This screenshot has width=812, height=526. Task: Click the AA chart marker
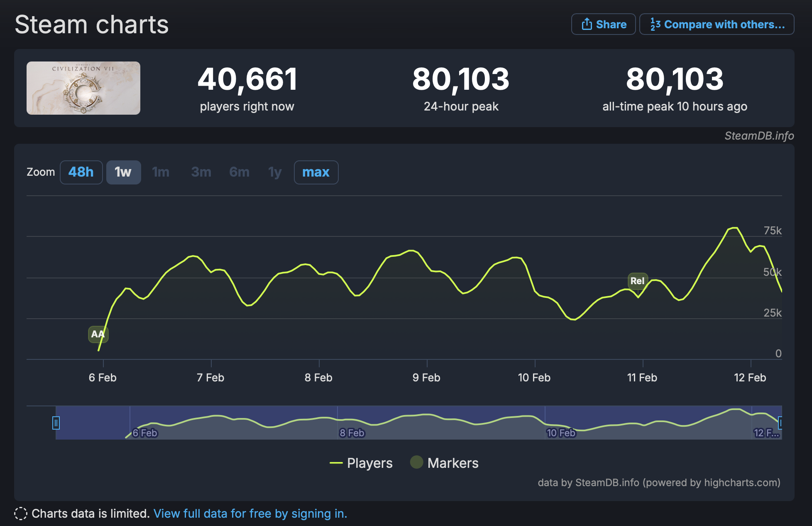point(98,334)
